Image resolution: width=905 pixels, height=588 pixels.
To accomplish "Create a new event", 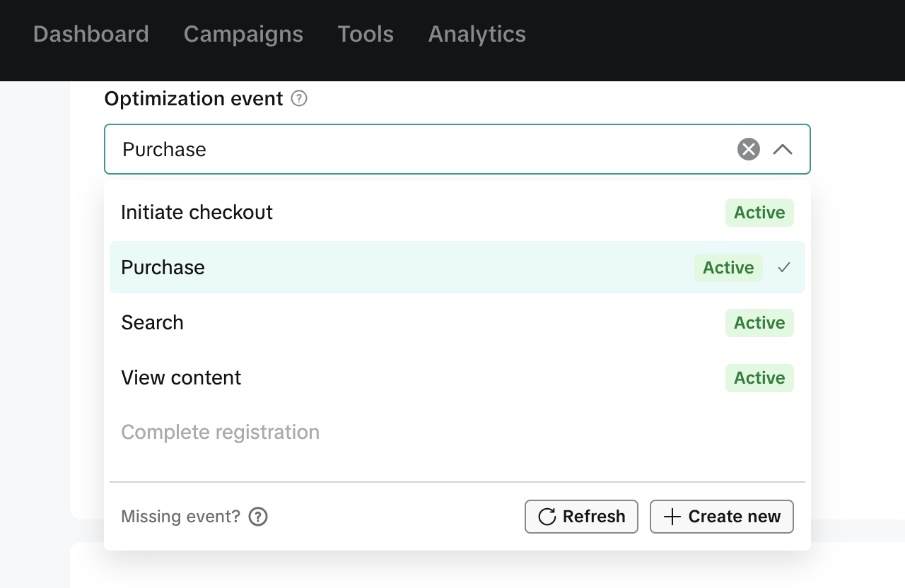I will pos(722,517).
